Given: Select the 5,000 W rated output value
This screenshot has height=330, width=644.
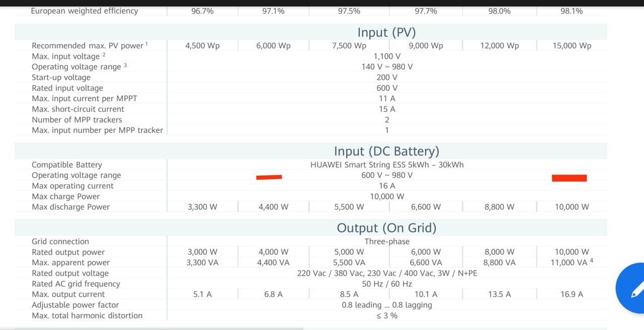Looking at the screenshot, I should (x=349, y=252).
